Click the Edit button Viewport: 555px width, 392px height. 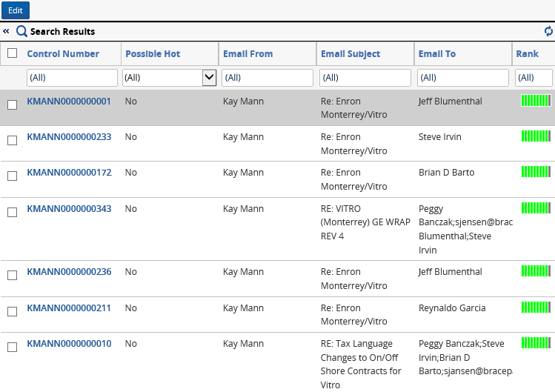pos(15,10)
